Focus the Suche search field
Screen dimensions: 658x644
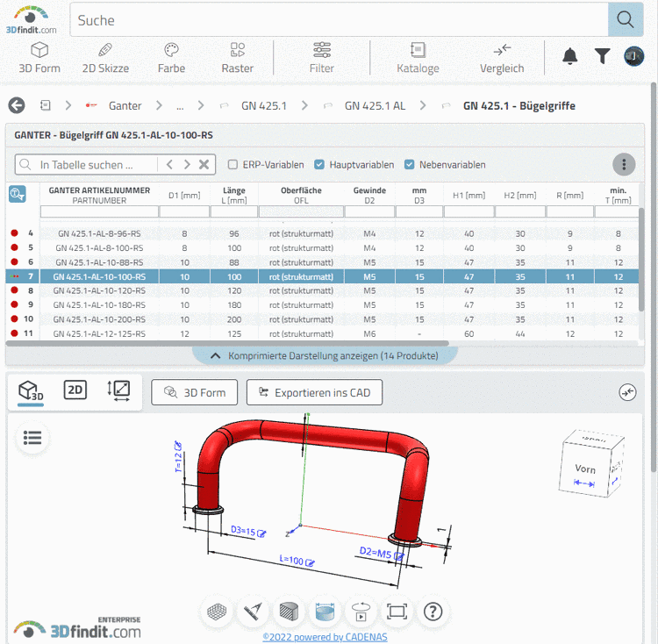[339, 20]
